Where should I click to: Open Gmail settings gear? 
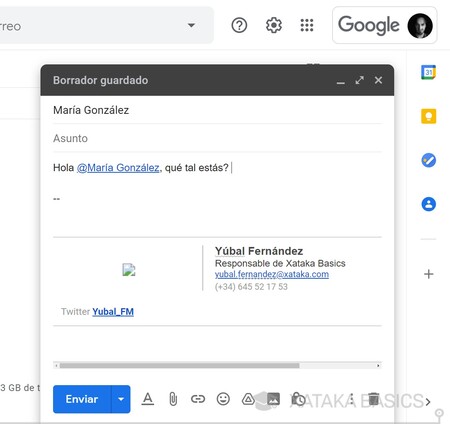pyautogui.click(x=274, y=25)
